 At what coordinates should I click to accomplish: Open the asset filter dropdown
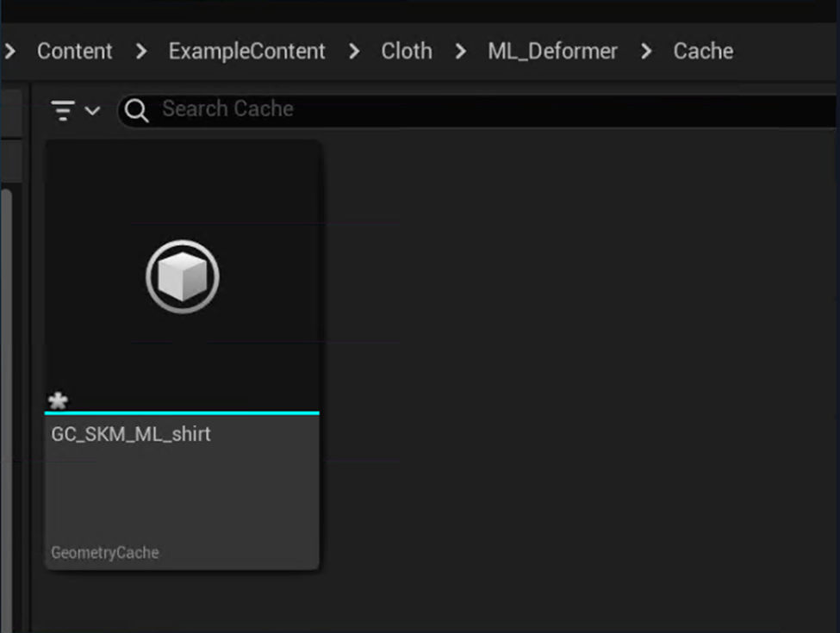(x=76, y=110)
